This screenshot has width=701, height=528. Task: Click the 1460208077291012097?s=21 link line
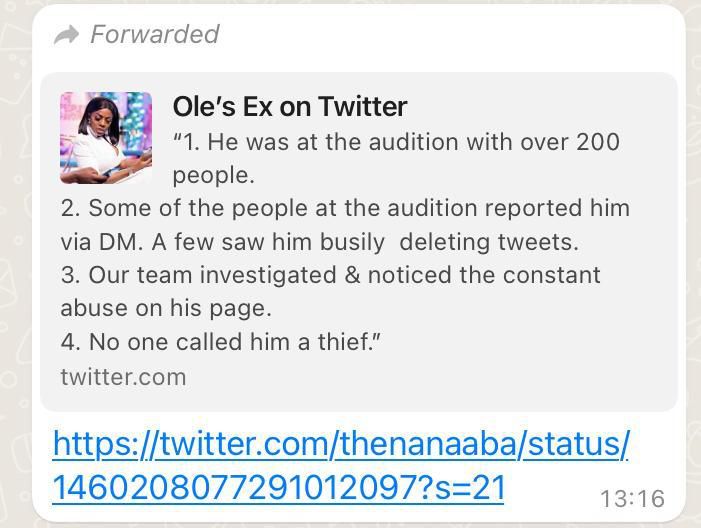(278, 487)
